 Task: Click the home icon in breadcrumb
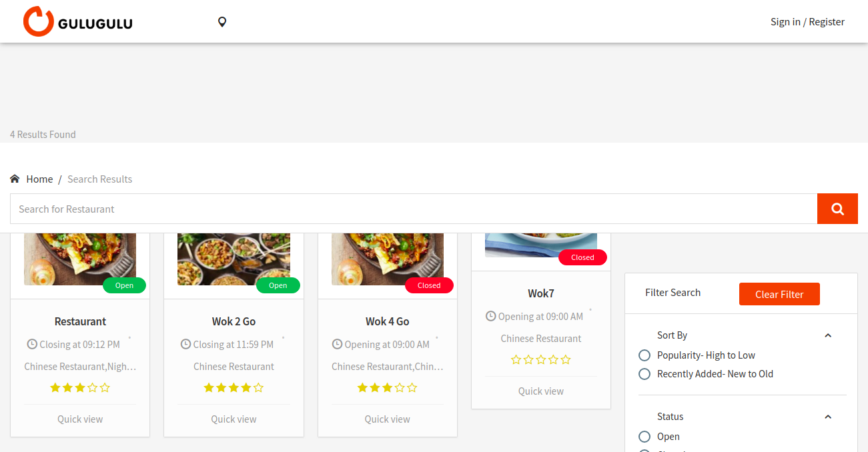(15, 179)
